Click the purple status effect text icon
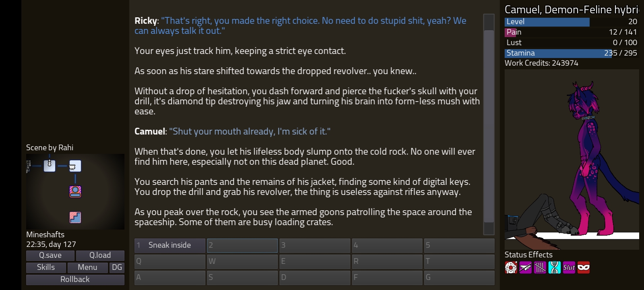This screenshot has height=290, width=644. tap(569, 267)
